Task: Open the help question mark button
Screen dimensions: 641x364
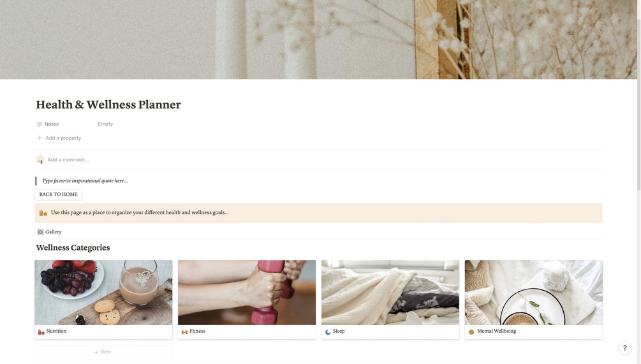Action: tap(624, 348)
